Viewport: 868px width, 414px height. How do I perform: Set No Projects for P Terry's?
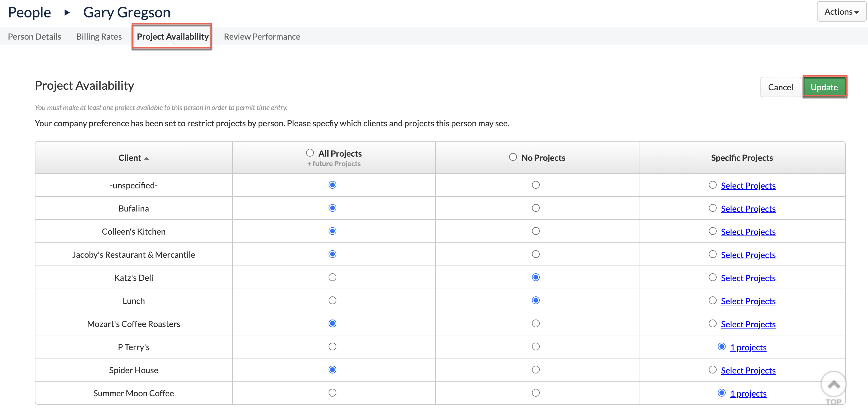click(x=536, y=347)
